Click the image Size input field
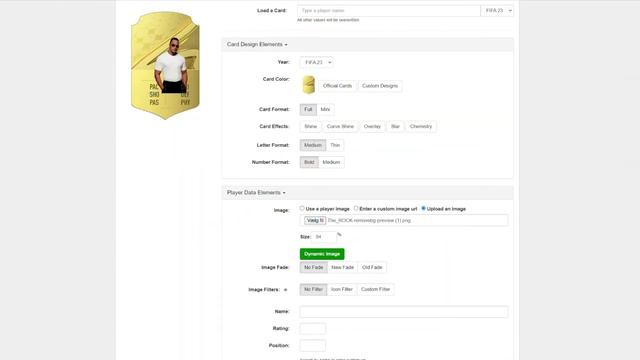This screenshot has width=640, height=360. [x=324, y=237]
